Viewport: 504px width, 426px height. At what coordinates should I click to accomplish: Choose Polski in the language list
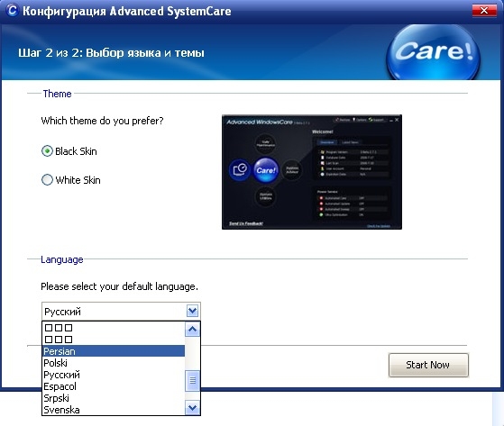click(114, 363)
